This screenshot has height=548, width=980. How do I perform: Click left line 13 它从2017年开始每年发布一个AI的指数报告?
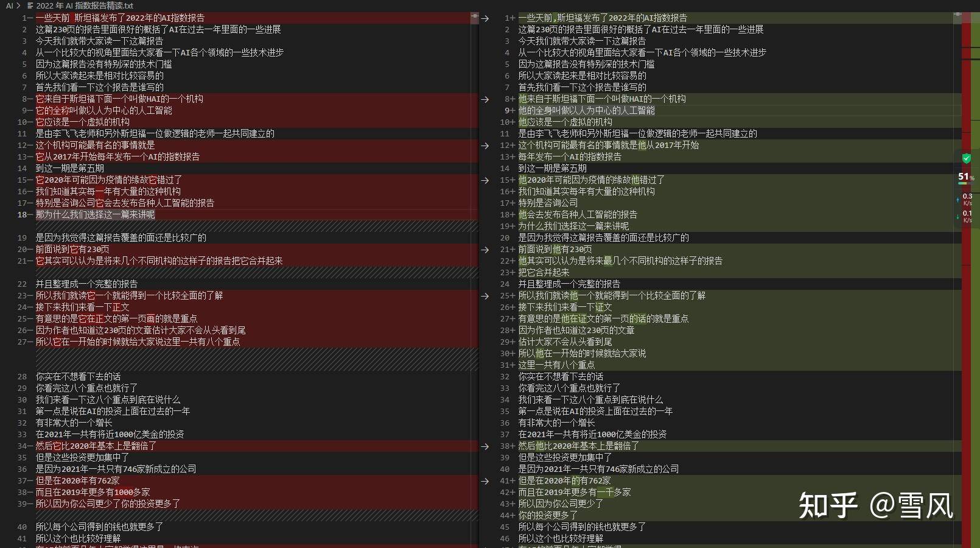pos(117,157)
